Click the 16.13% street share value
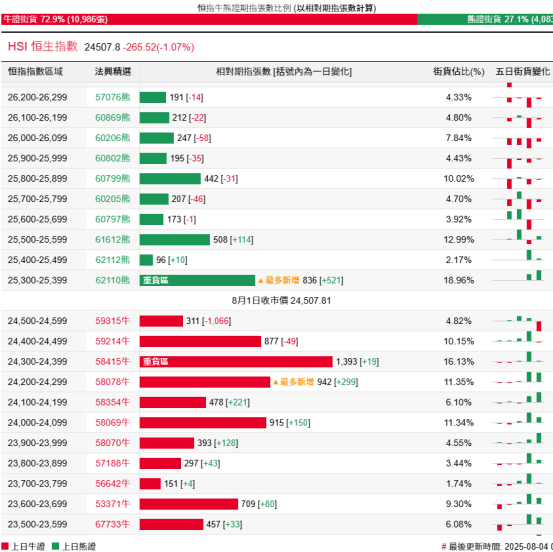Image resolution: width=553 pixels, height=552 pixels. [458, 362]
